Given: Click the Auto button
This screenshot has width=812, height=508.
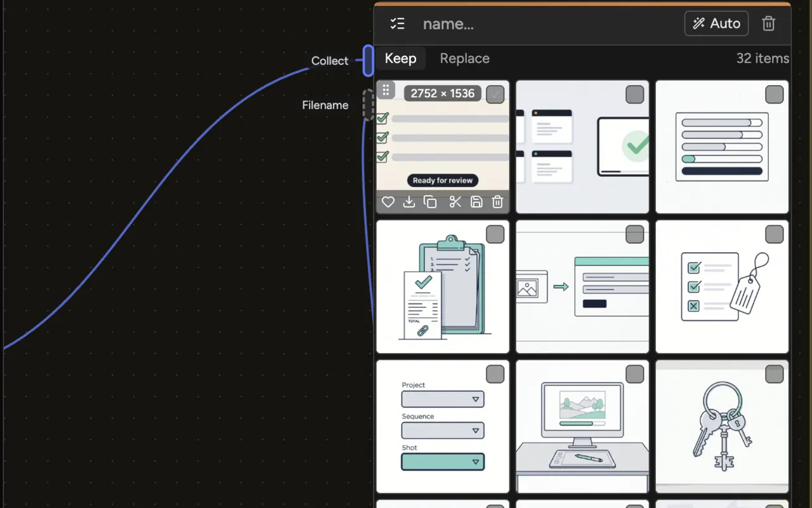Looking at the screenshot, I should (716, 24).
